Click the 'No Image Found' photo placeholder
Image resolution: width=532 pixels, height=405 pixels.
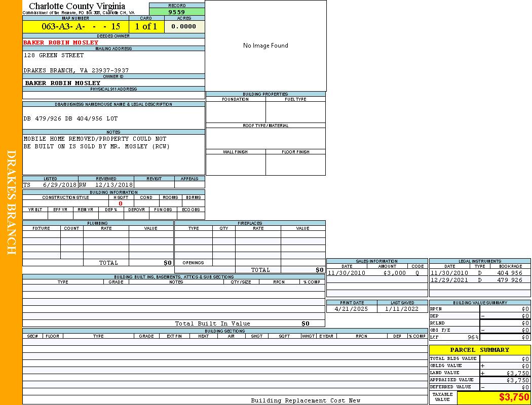265,46
